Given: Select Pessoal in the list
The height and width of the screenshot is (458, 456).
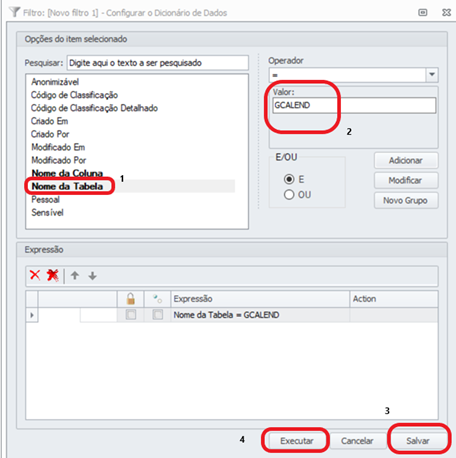Looking at the screenshot, I should 45,199.
